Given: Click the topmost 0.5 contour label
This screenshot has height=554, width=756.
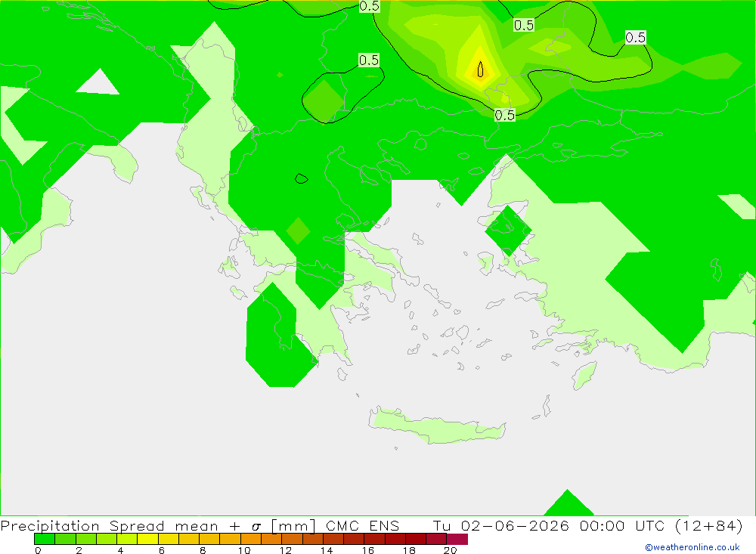Looking at the screenshot, I should (370, 6).
